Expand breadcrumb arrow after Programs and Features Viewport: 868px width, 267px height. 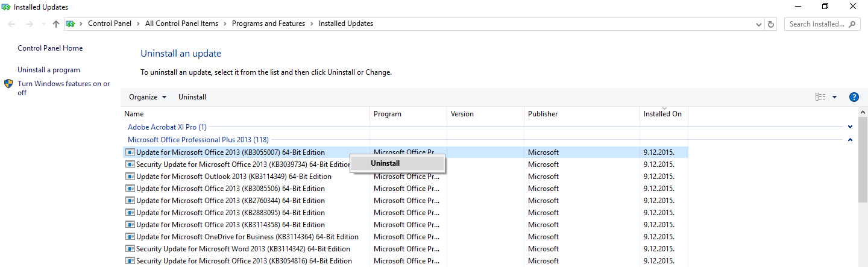(312, 24)
